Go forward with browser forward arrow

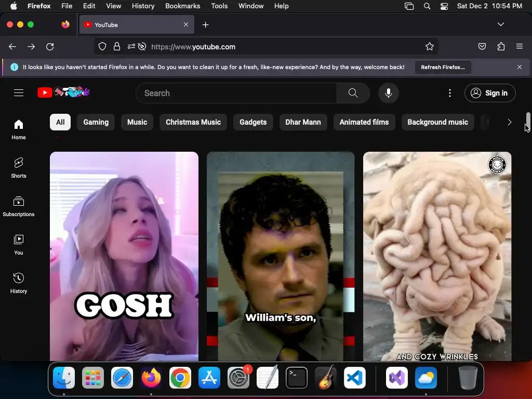pos(31,46)
